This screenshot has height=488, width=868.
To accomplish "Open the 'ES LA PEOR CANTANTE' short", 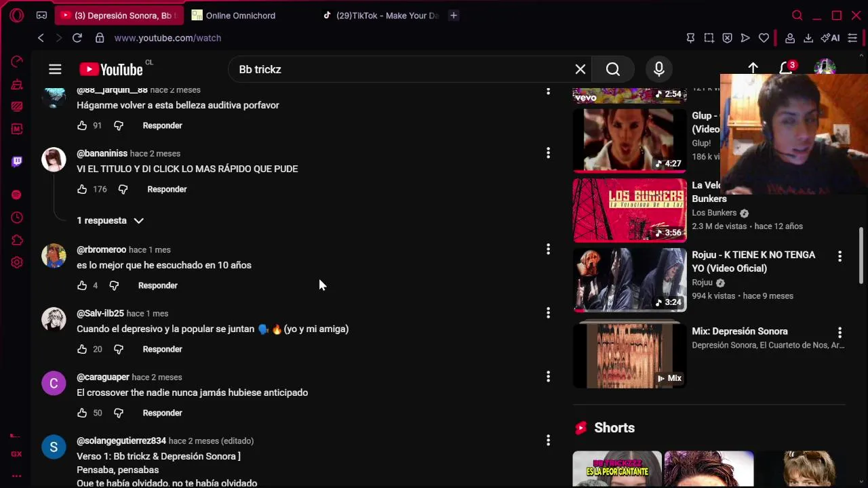I will [616, 469].
